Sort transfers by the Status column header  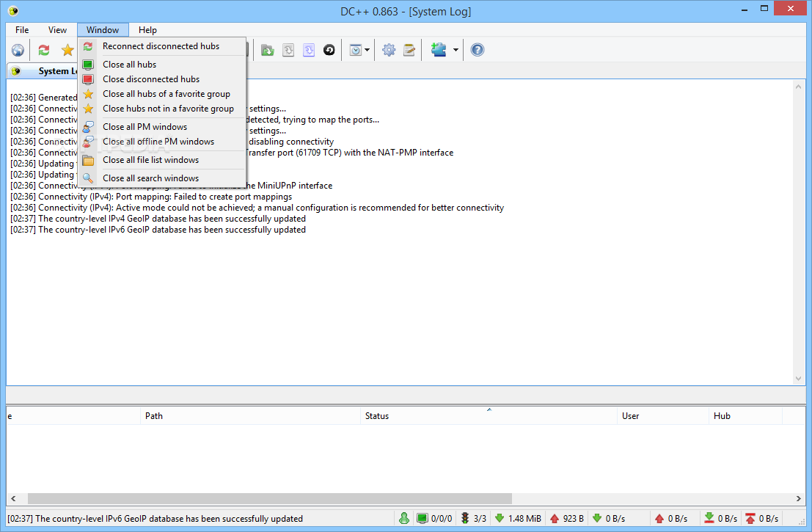489,416
